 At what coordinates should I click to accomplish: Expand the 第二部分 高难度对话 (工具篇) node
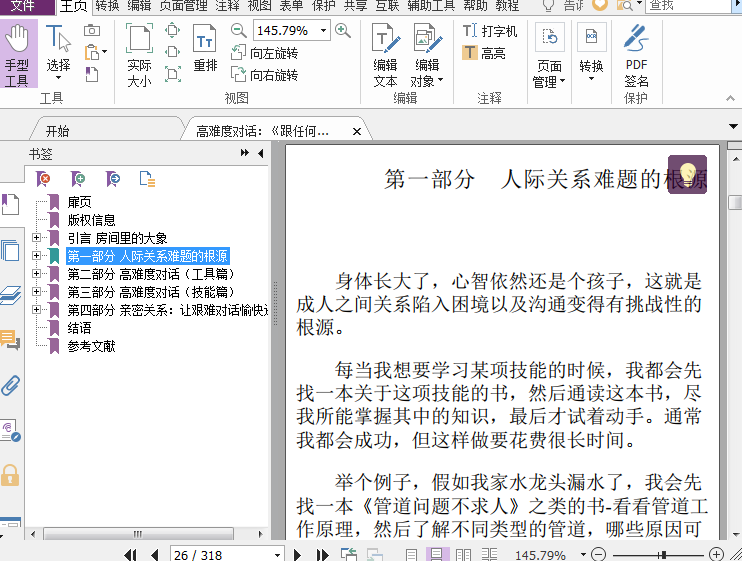(x=36, y=273)
